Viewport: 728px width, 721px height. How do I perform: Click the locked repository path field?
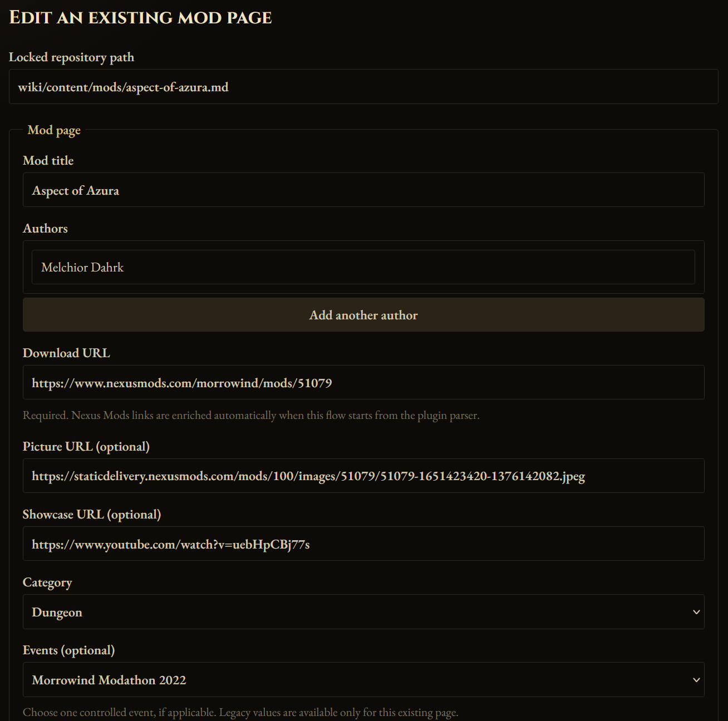pyautogui.click(x=363, y=86)
